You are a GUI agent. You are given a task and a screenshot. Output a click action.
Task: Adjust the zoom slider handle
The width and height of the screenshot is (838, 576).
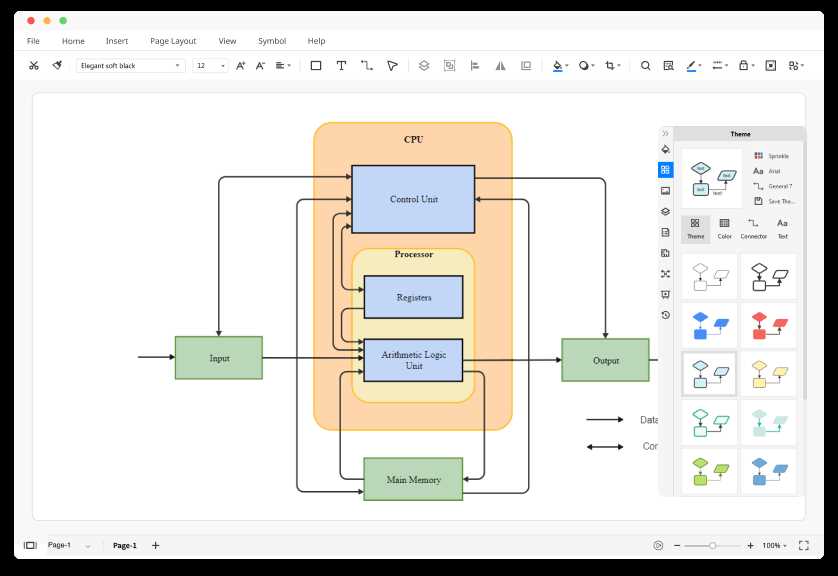click(712, 546)
